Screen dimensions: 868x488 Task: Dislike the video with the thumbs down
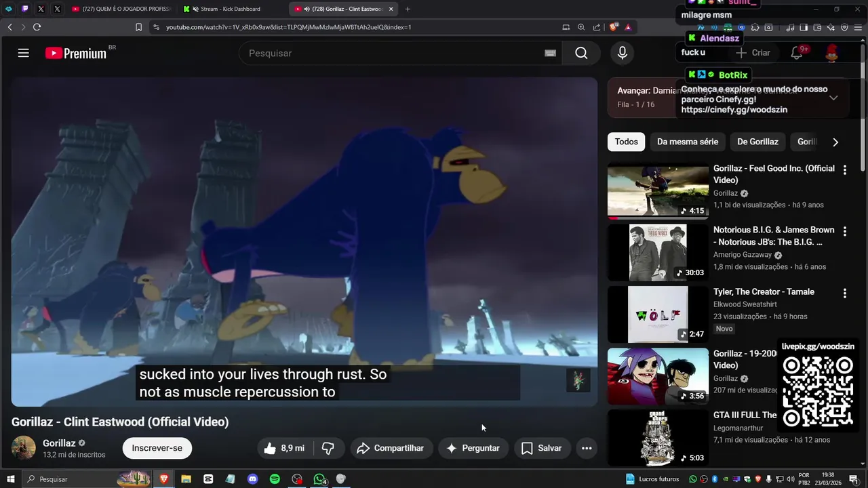(x=328, y=448)
